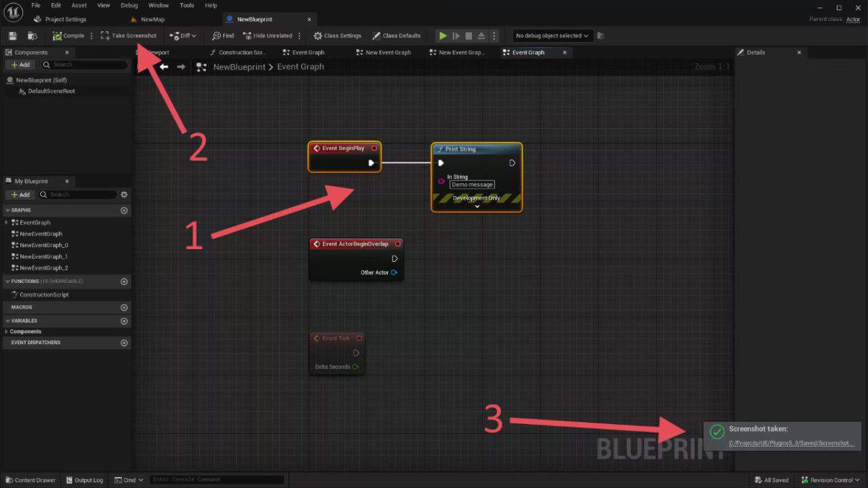Add a new graph with the GRAPHS plus icon
The width and height of the screenshot is (868, 488).
point(124,210)
